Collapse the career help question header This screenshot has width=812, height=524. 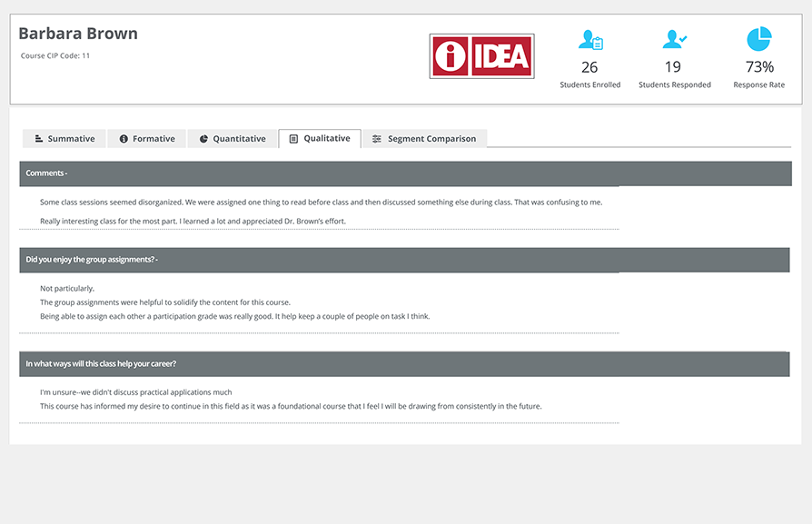(404, 364)
